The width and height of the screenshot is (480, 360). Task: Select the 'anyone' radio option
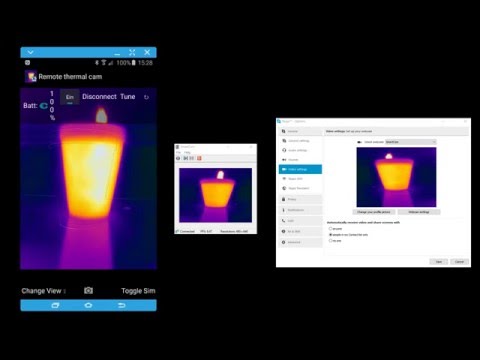point(330,229)
